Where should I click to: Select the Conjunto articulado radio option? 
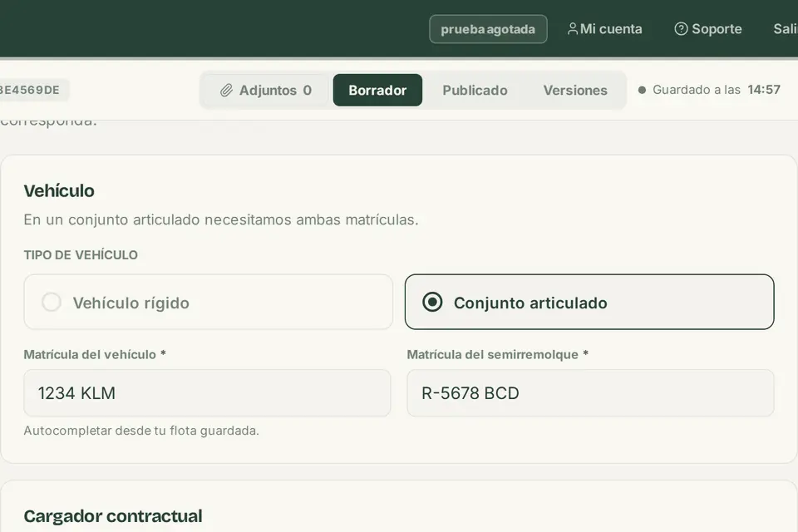(x=589, y=302)
